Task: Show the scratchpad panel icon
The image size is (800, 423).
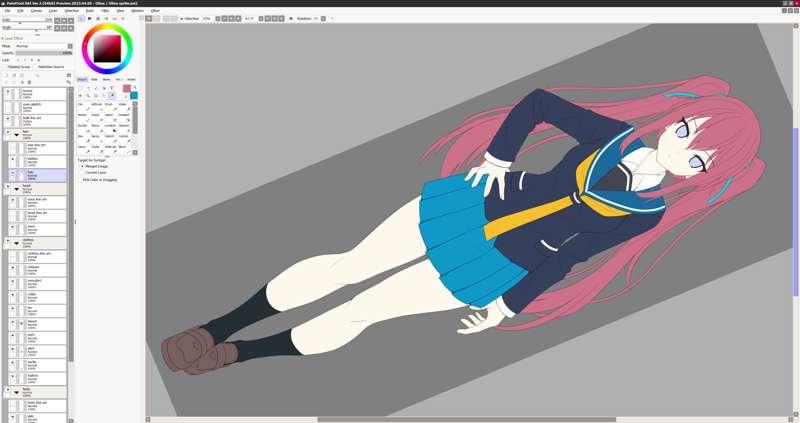Action: pyautogui.click(x=123, y=18)
